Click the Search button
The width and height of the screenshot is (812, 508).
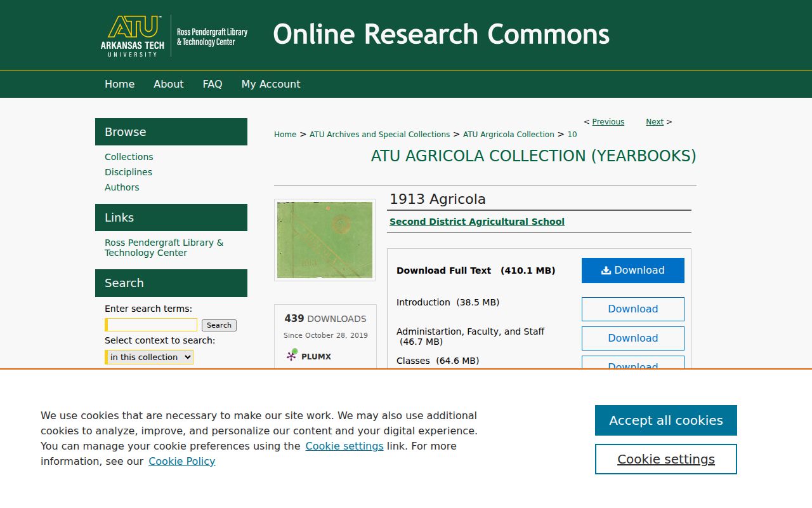pos(219,325)
